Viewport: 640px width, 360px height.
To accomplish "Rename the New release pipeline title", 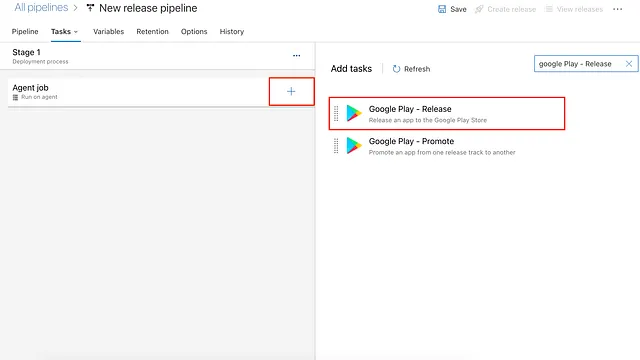I will point(148,8).
